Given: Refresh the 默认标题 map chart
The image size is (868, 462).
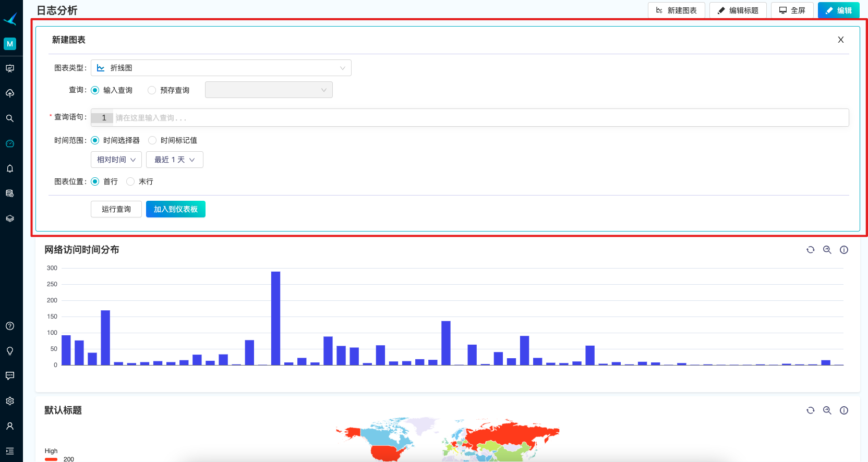Looking at the screenshot, I should click(x=811, y=410).
